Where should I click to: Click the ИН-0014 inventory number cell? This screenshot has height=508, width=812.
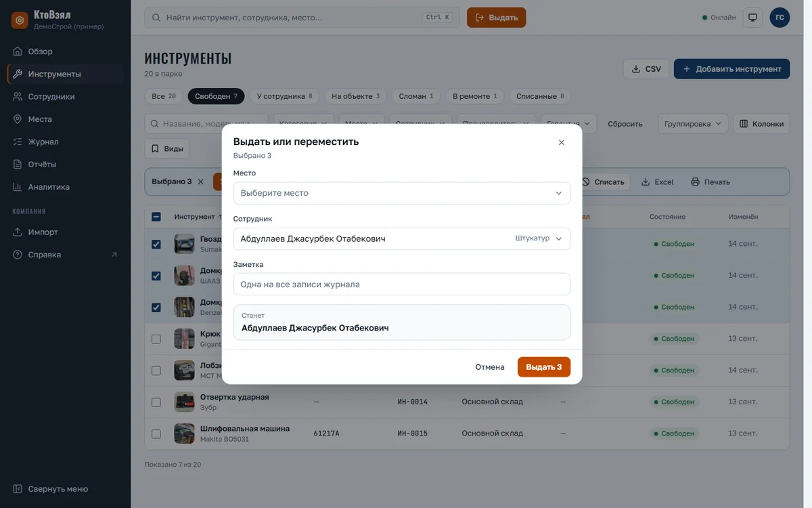coord(413,402)
